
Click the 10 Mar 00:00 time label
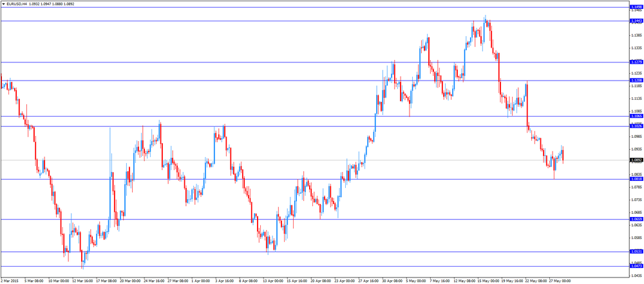59,281
